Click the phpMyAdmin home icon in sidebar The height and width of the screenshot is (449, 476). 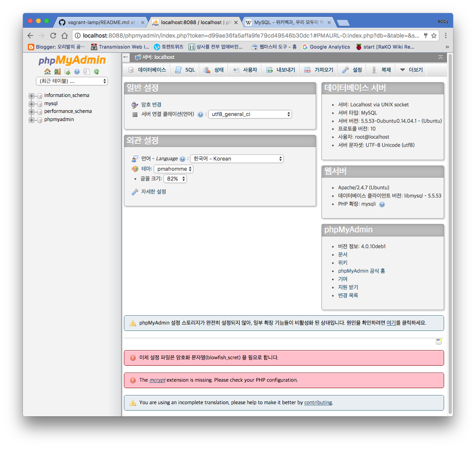47,71
